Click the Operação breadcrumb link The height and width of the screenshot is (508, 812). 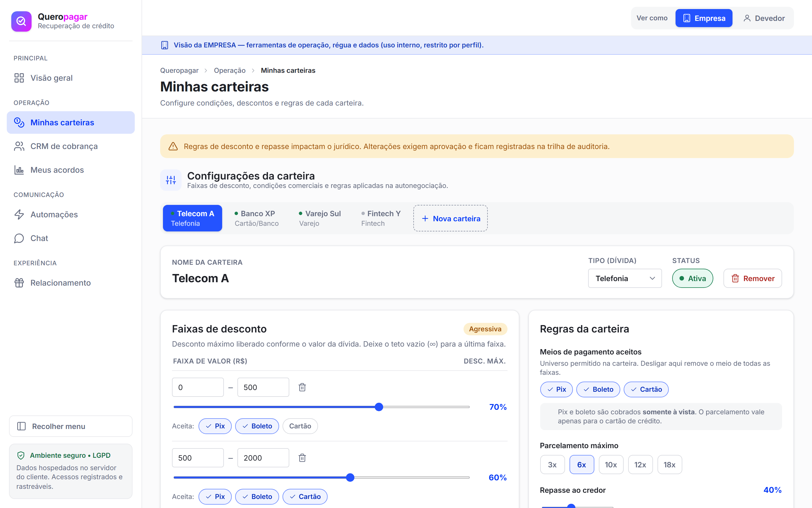230,70
